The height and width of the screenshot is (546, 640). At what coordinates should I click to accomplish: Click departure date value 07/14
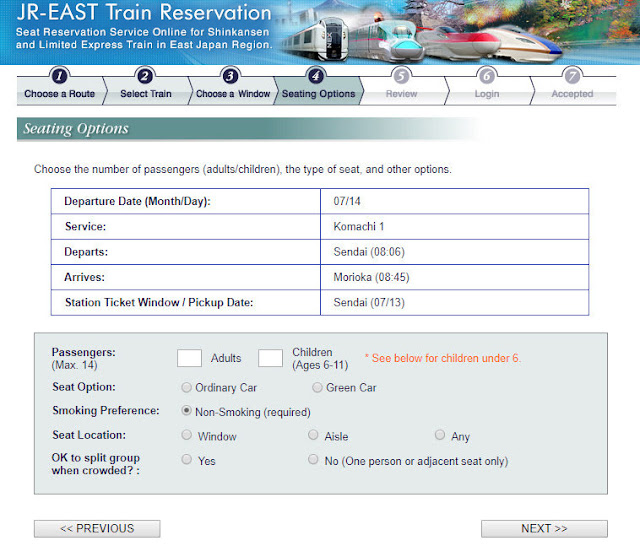347,201
